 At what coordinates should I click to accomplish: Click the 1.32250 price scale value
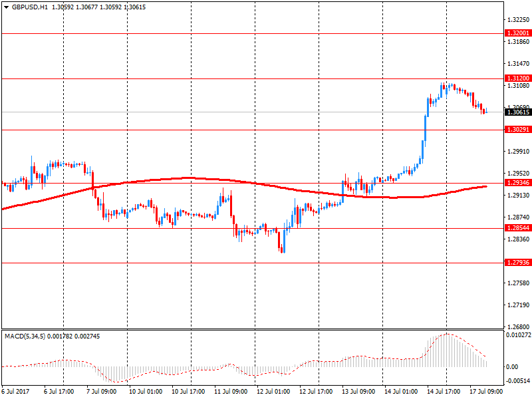pos(518,20)
